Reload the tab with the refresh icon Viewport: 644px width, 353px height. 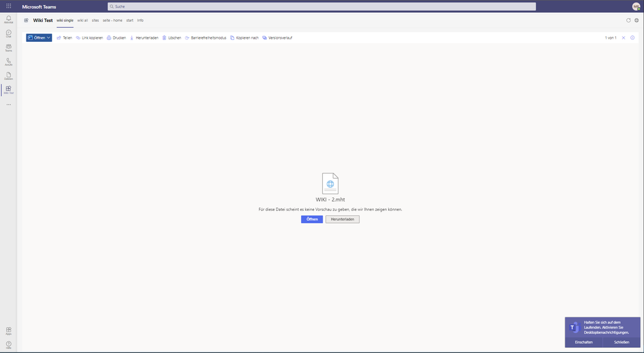click(628, 20)
